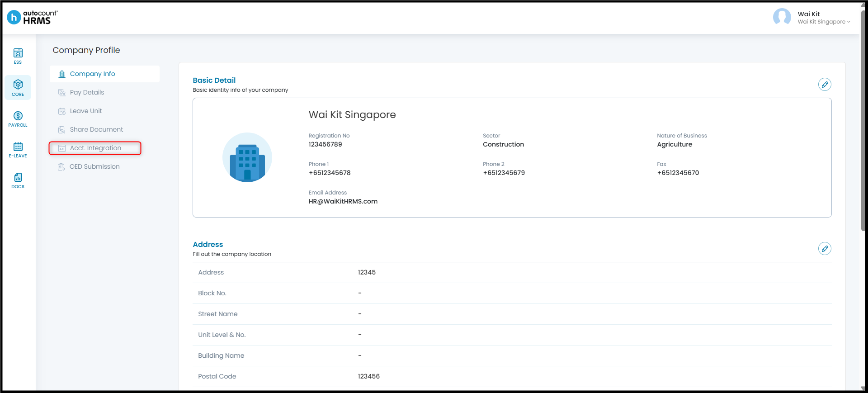868x393 pixels.
Task: Click the Phone 2 number +6512345679
Action: [x=504, y=173]
